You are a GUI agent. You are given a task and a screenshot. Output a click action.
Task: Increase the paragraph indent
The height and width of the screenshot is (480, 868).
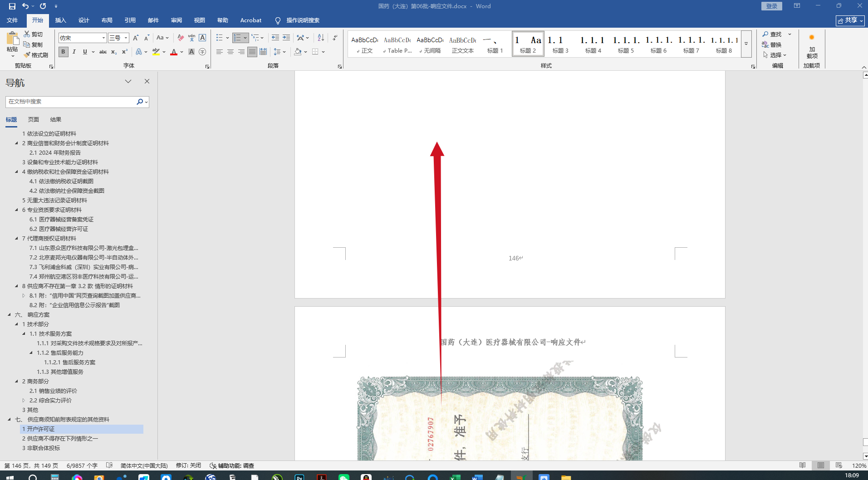(x=286, y=38)
